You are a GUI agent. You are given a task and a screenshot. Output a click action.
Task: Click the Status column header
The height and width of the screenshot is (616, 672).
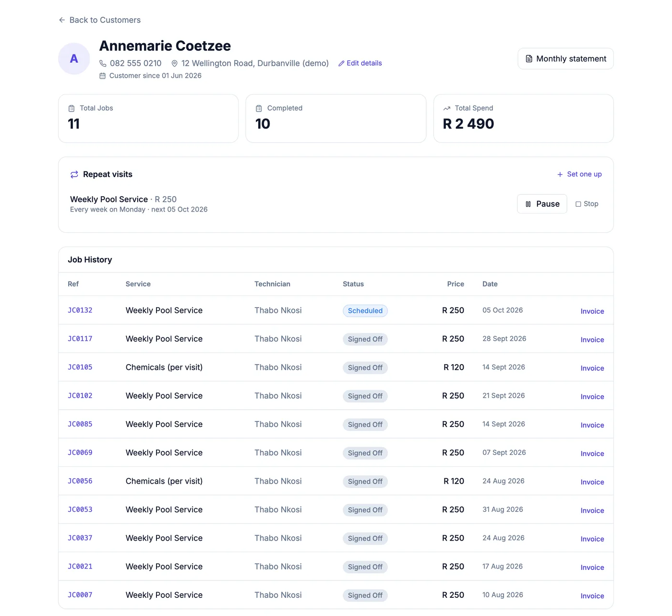tap(353, 284)
